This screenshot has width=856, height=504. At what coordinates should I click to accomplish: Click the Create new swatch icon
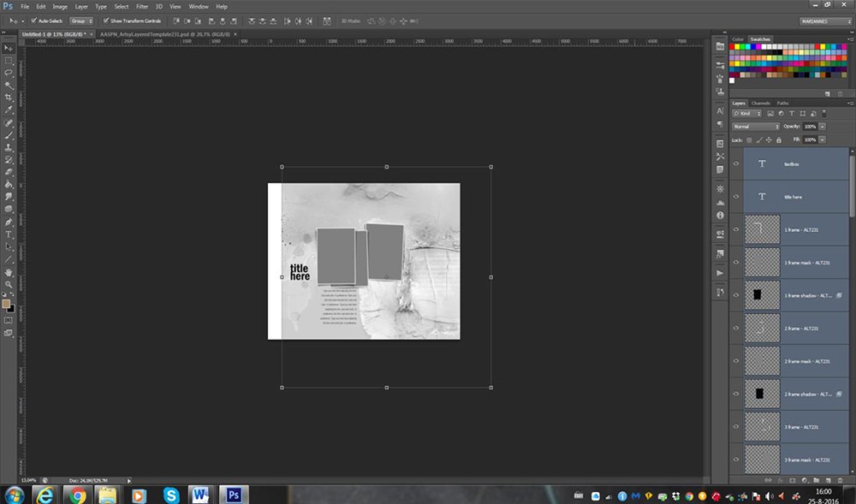(828, 94)
